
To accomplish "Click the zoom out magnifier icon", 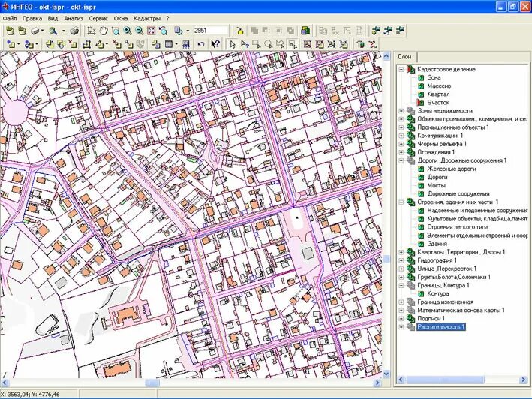I will [x=140, y=31].
